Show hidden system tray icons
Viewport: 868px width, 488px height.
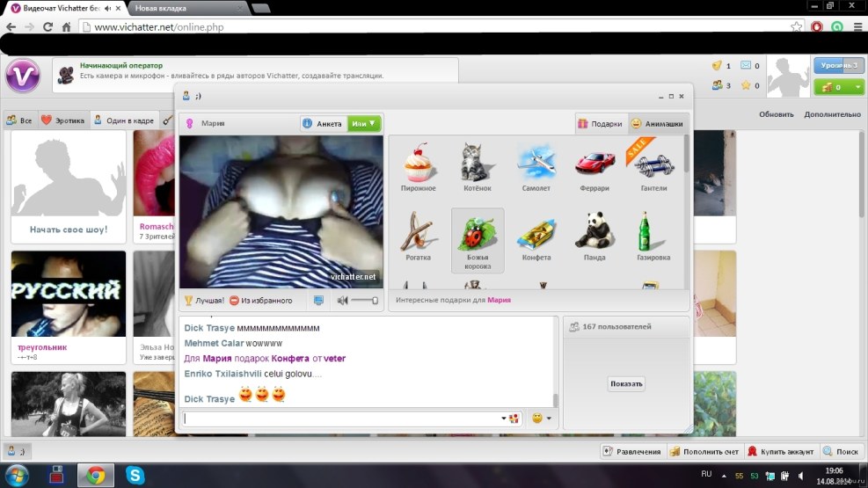tap(724, 476)
